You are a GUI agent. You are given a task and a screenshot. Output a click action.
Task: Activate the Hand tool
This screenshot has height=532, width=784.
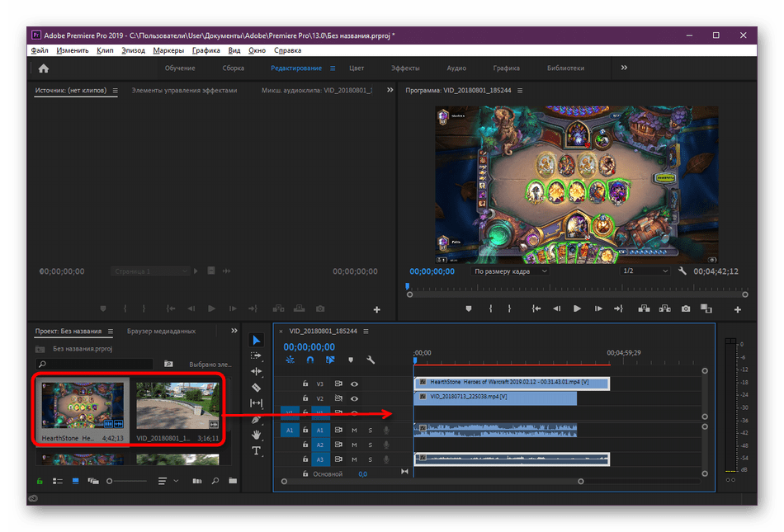pos(256,435)
